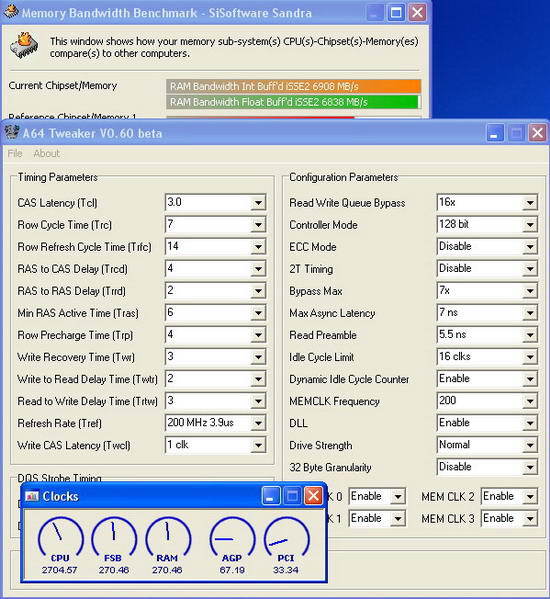
Task: Open the File menu in A64 Tweaker
Action: 15,154
